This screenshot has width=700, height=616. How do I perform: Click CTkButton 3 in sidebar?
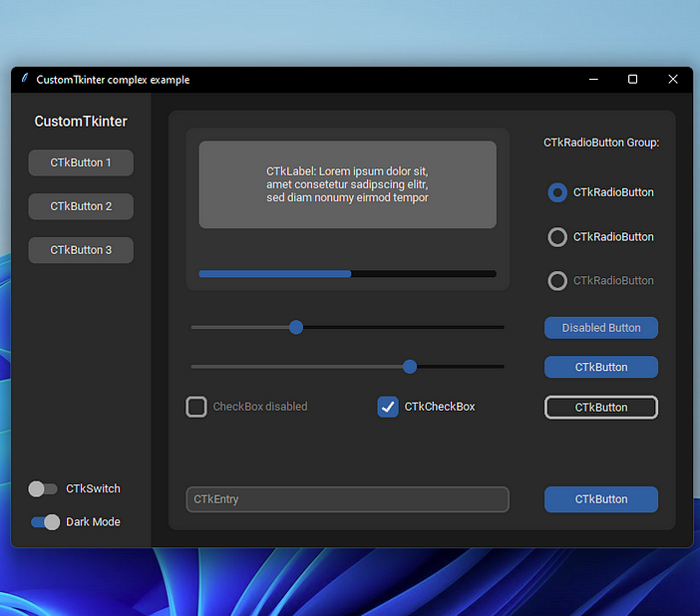[81, 250]
